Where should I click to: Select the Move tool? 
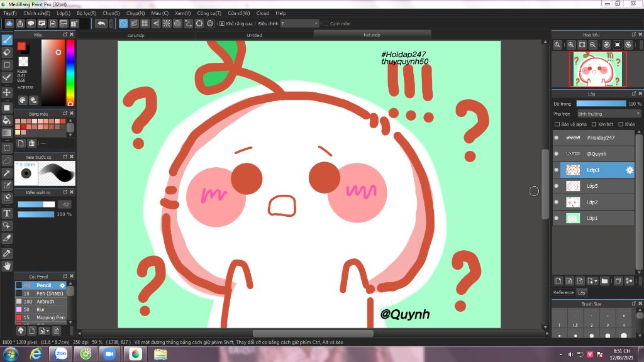[x=7, y=92]
